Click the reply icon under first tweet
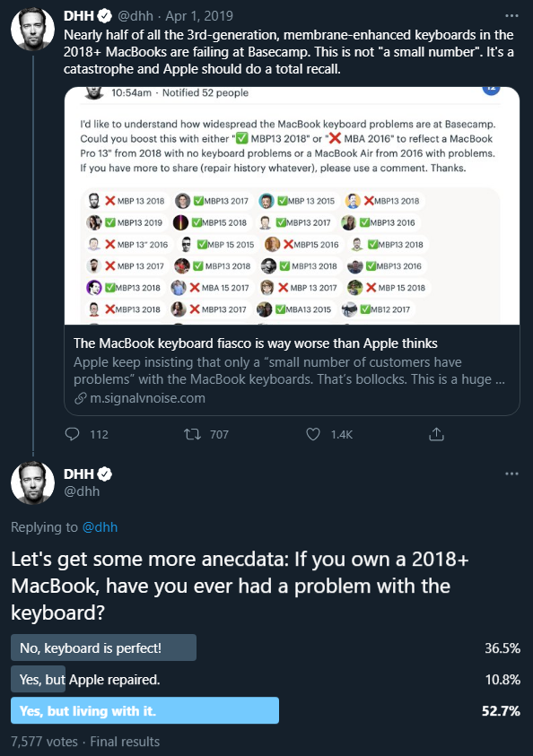 point(72,434)
